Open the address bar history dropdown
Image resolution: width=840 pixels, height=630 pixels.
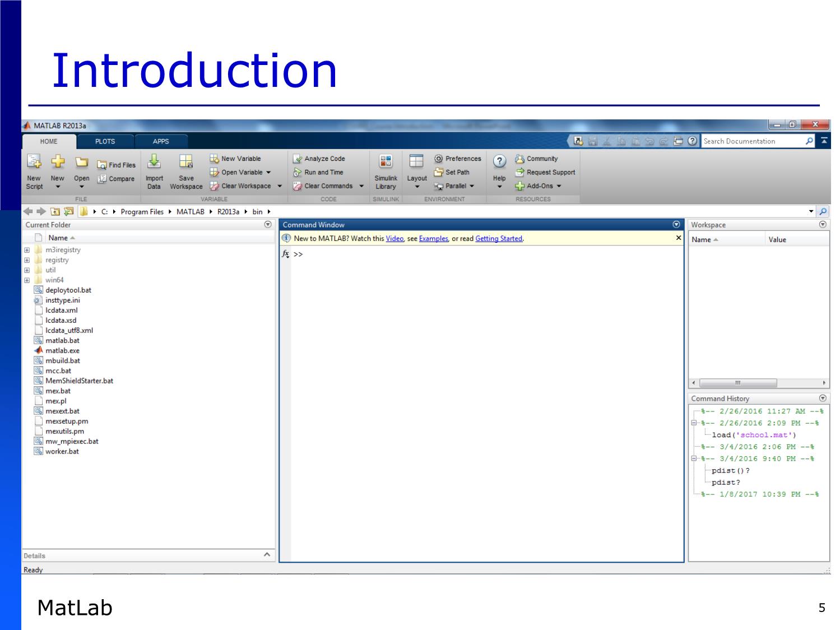coord(811,211)
